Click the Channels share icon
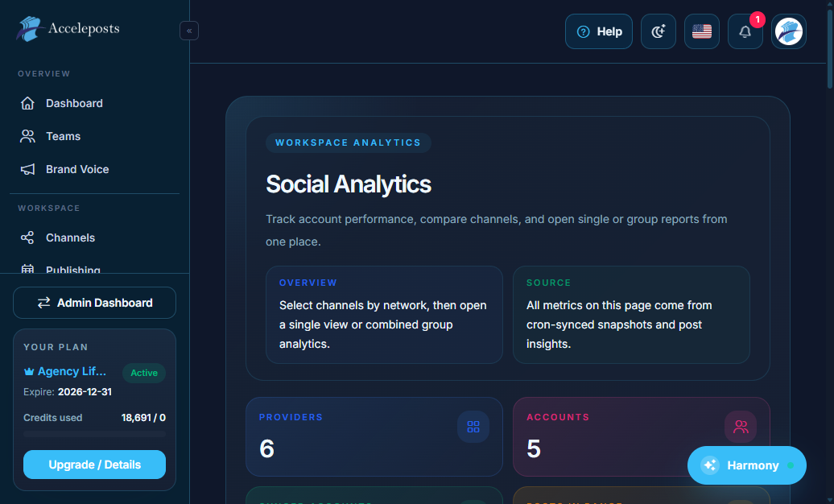Image resolution: width=834 pixels, height=504 pixels. coord(27,238)
